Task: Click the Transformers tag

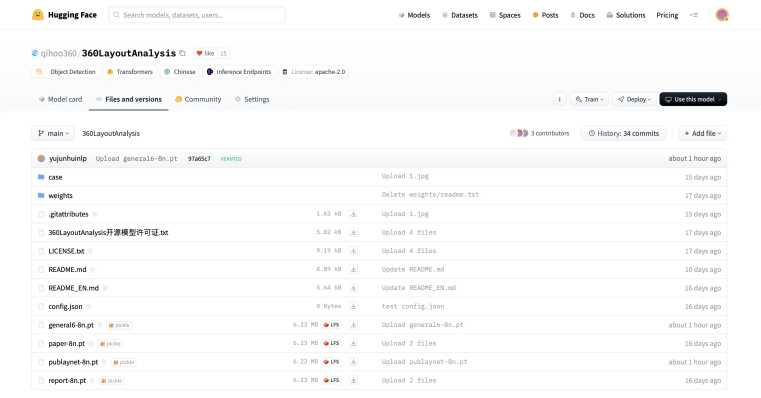Action: coord(130,72)
